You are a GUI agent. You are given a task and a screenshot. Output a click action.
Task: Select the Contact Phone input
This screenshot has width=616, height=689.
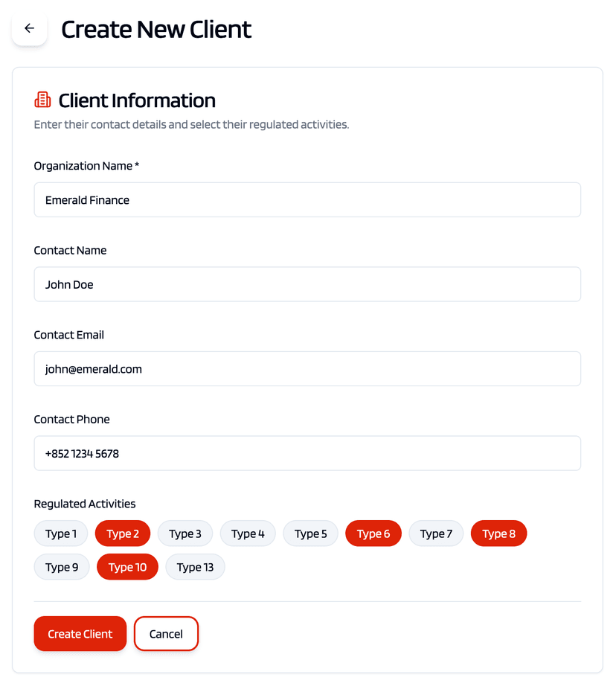pos(307,453)
